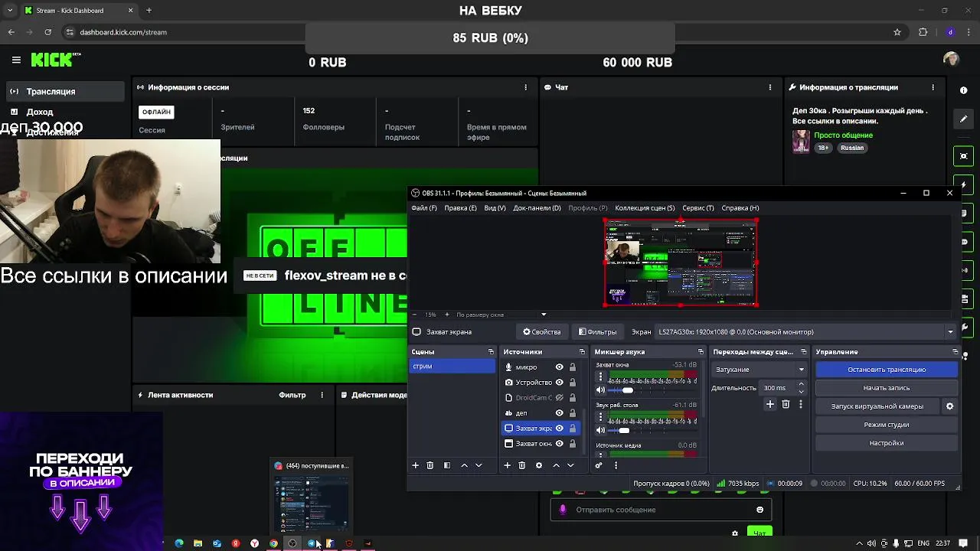Open source properties gear in the Sources dock
This screenshot has width=980, height=551.
[539, 465]
